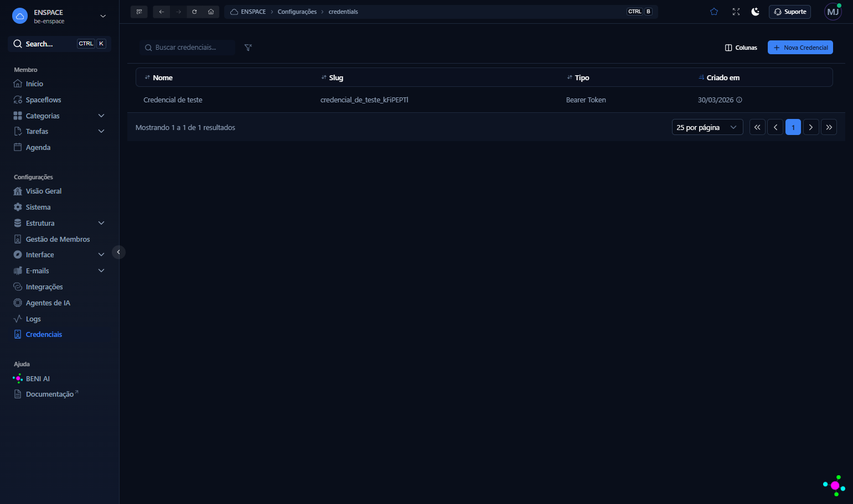Screen dimensions: 853x504
Task: Sort table by Nome column
Action: [158, 77]
